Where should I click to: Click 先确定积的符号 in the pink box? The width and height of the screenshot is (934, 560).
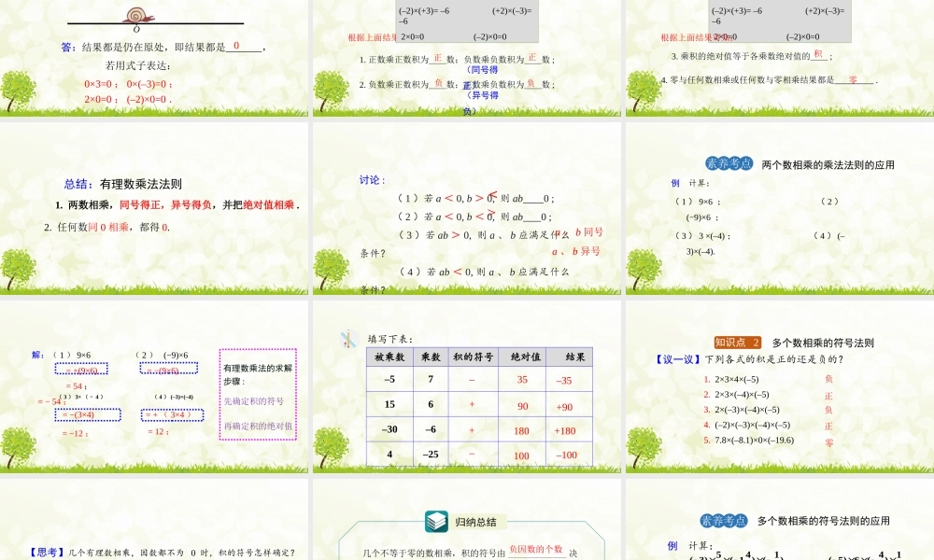(254, 401)
